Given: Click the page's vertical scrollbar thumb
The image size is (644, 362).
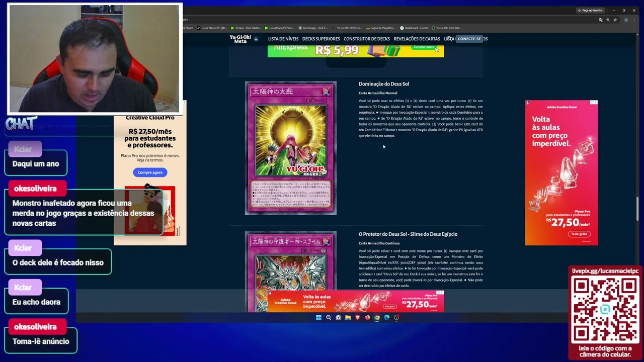Looking at the screenshot, I should 637,208.
